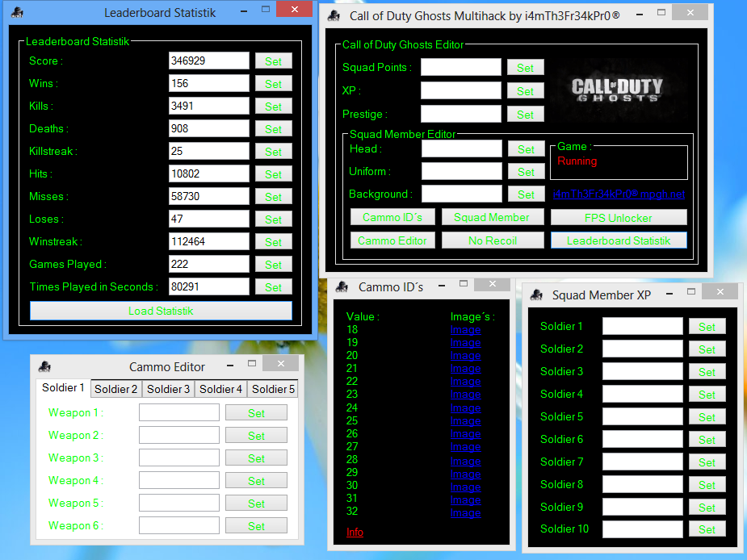This screenshot has height=560, width=747.
Task: Set the Games Played value
Action: (274, 265)
